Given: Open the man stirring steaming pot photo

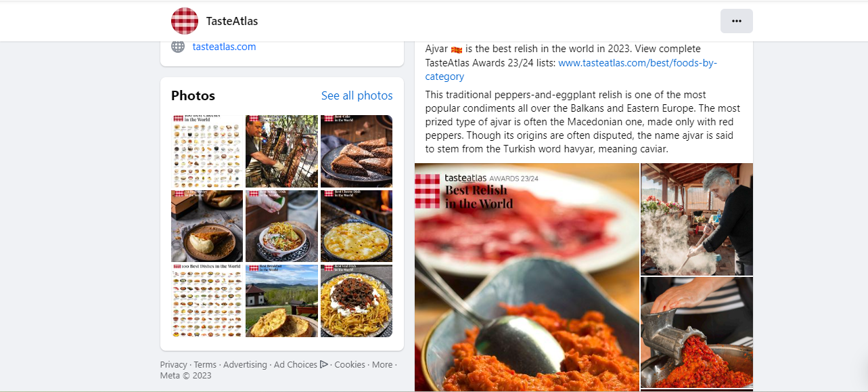Looking at the screenshot, I should [697, 219].
